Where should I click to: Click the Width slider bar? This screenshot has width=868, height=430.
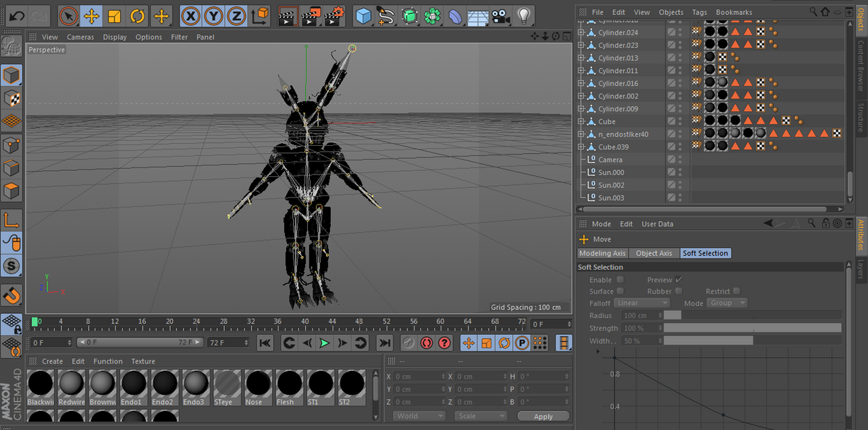(753, 340)
